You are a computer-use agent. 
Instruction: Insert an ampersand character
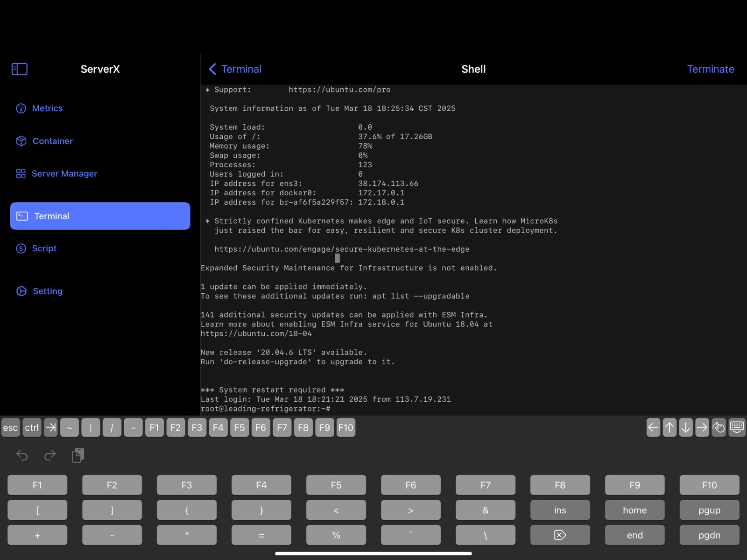(486, 510)
